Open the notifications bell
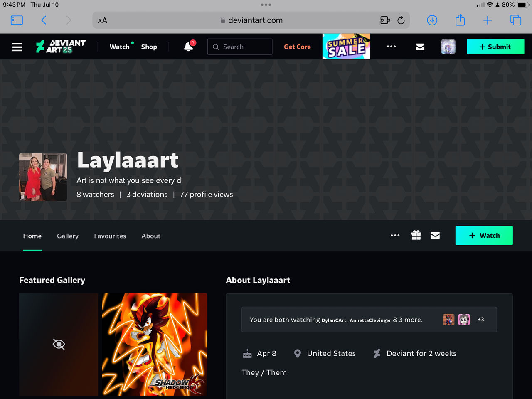The width and height of the screenshot is (532, 399). [189, 46]
